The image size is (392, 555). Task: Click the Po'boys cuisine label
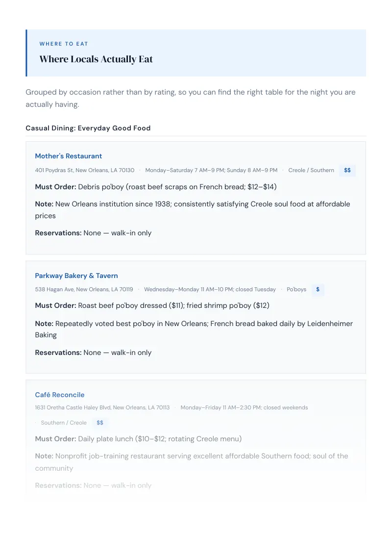pos(296,290)
